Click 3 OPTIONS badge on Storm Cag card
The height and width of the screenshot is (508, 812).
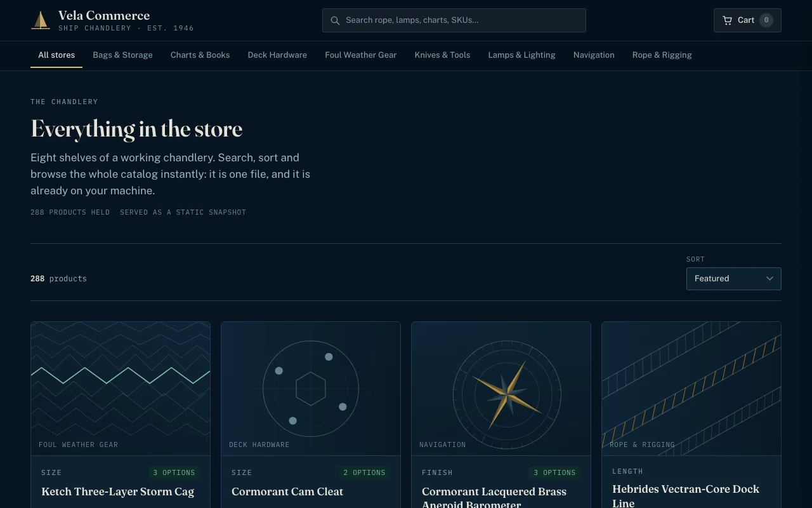[174, 472]
